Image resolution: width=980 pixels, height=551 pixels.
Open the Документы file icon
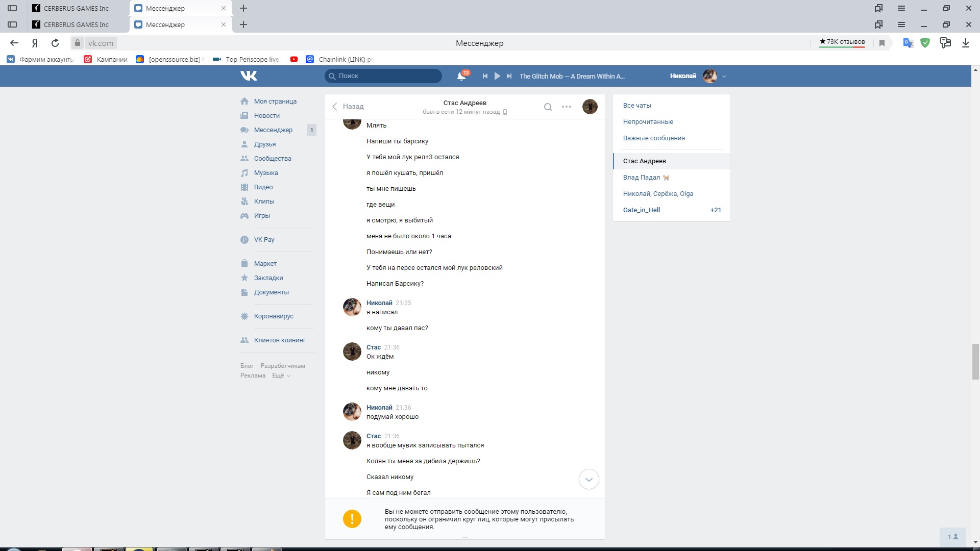tap(244, 292)
